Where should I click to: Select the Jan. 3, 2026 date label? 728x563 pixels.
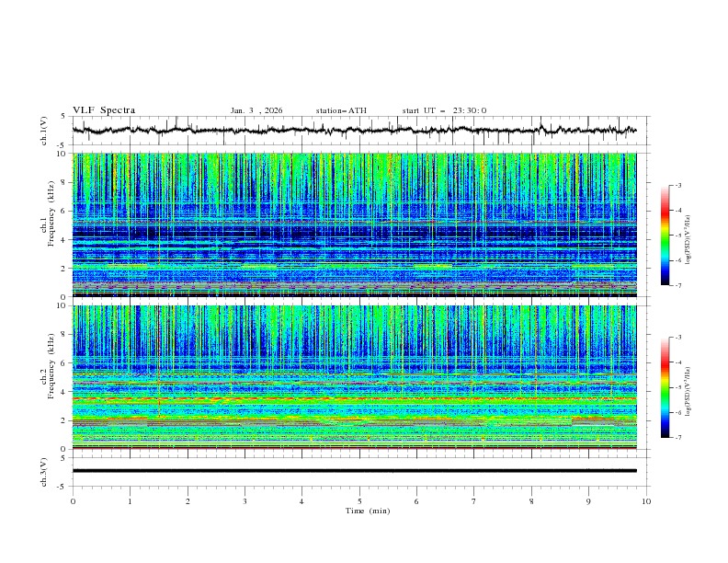click(x=256, y=110)
